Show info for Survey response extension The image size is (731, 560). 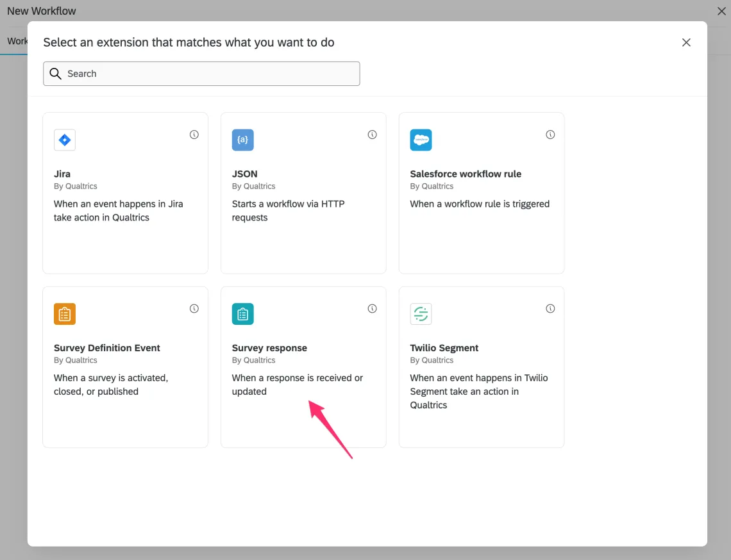[x=372, y=308]
